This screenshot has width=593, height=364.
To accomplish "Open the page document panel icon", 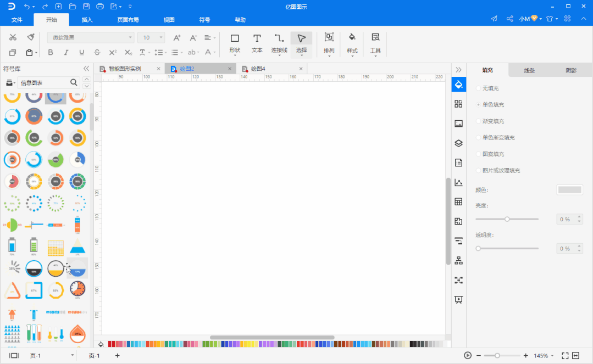I will click(x=458, y=163).
